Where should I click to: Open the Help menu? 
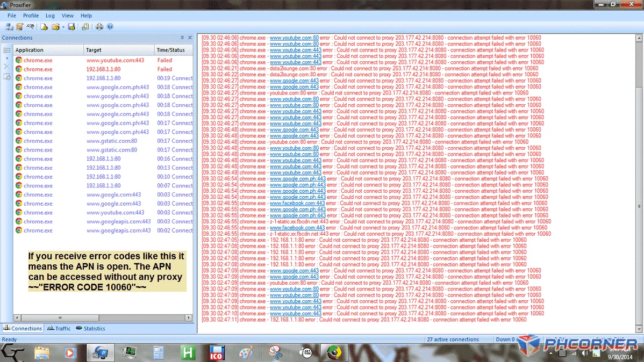(x=86, y=16)
